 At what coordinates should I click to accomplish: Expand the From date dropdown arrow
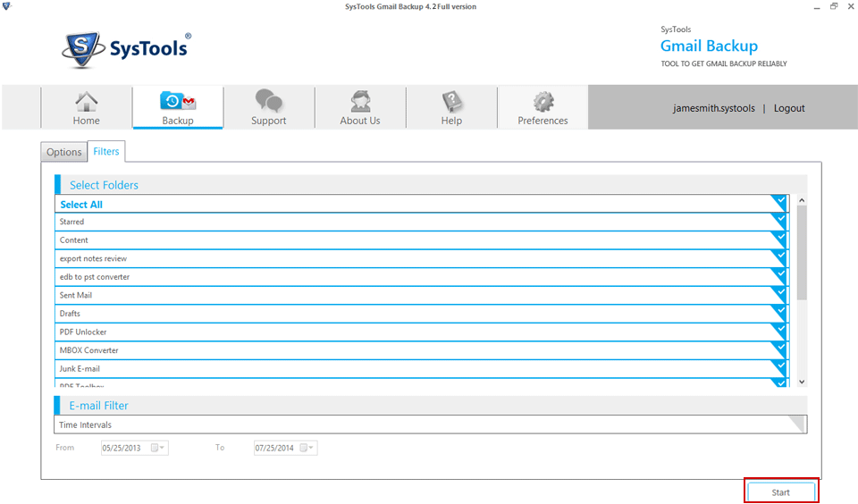[163, 448]
